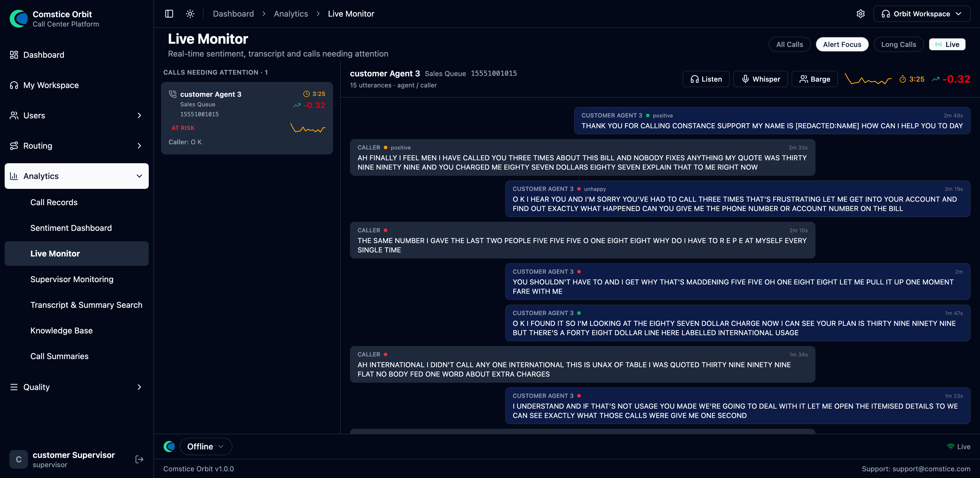Click the 'customer Agent 3' transcript heading
The height and width of the screenshot is (478, 980).
coord(385,73)
